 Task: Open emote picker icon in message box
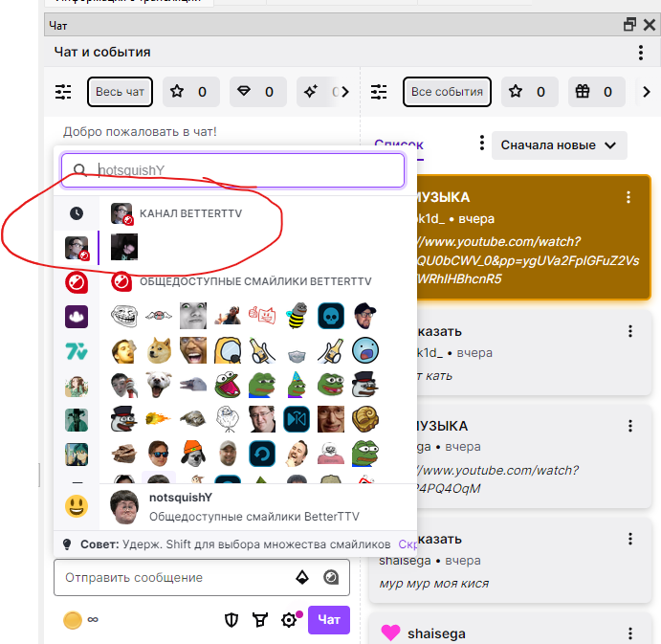pyautogui.click(x=331, y=577)
